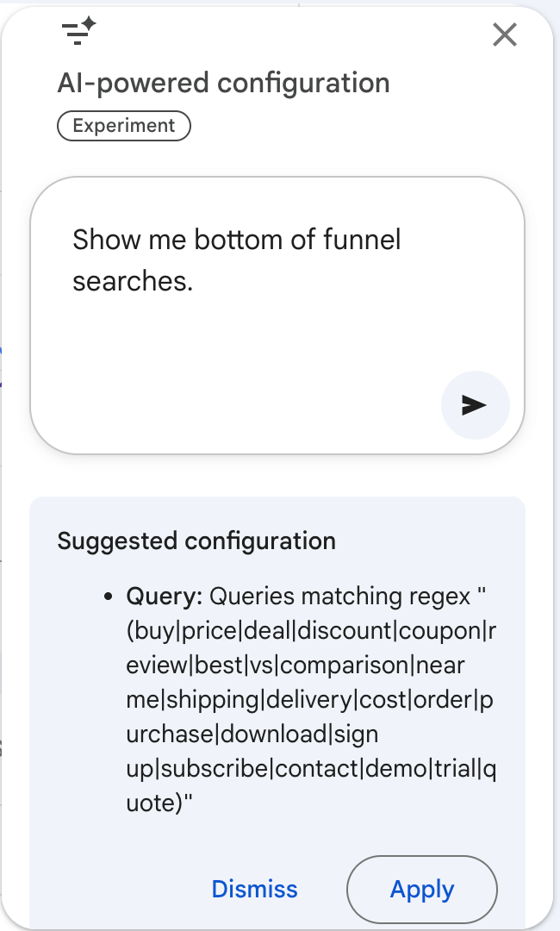This screenshot has height=931, width=560.
Task: Collapse the Suggested configuration panel
Action: [196, 540]
